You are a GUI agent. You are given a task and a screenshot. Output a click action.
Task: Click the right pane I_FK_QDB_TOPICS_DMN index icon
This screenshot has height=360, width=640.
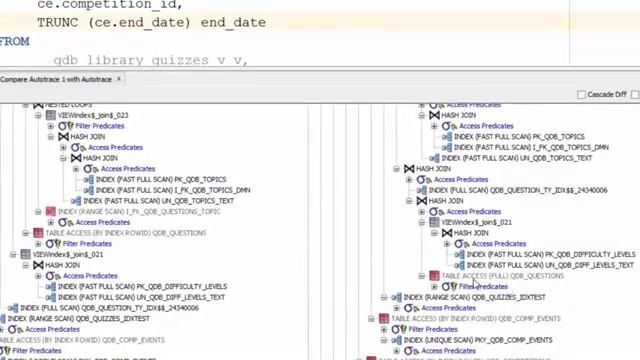[447, 147]
